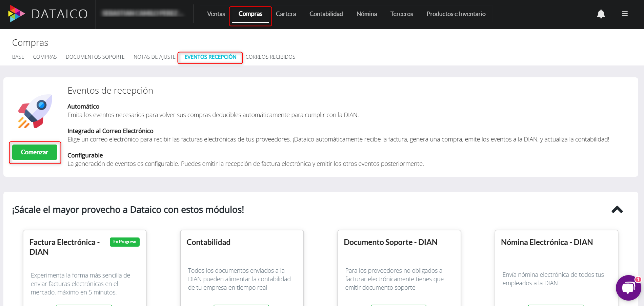Navigate to Productos e Inventario
This screenshot has width=644, height=306.
click(456, 14)
